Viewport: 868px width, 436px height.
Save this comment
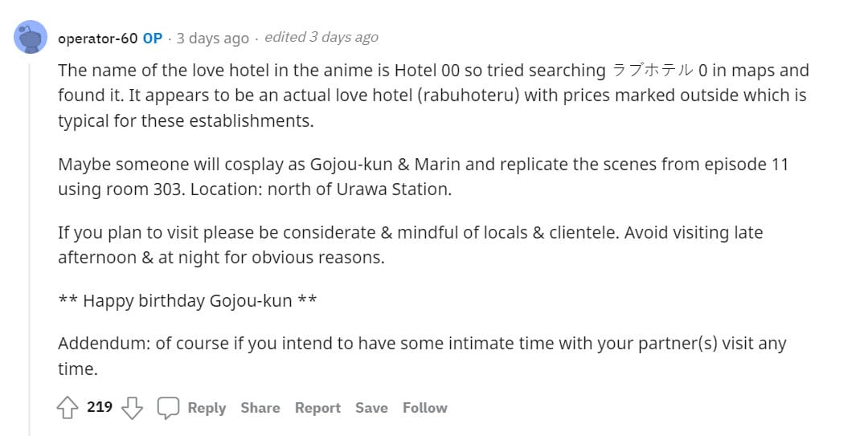[371, 408]
